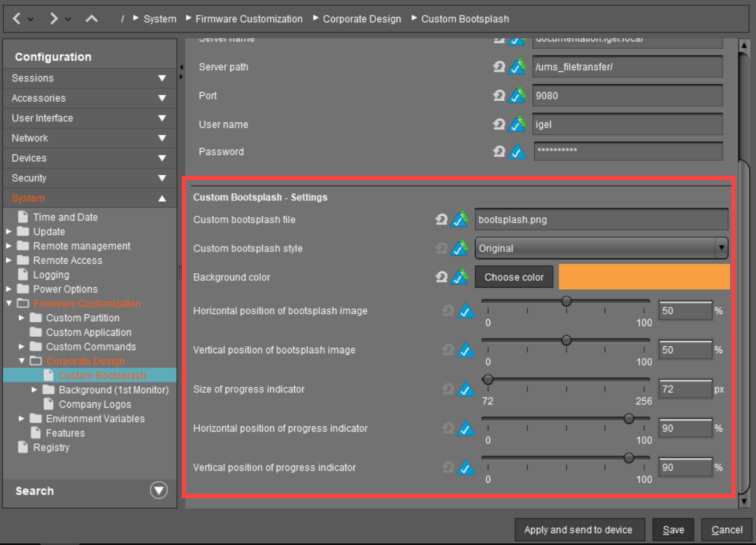Image resolution: width=756 pixels, height=545 pixels.
Task: Click Apply and send to device
Action: coord(578,530)
